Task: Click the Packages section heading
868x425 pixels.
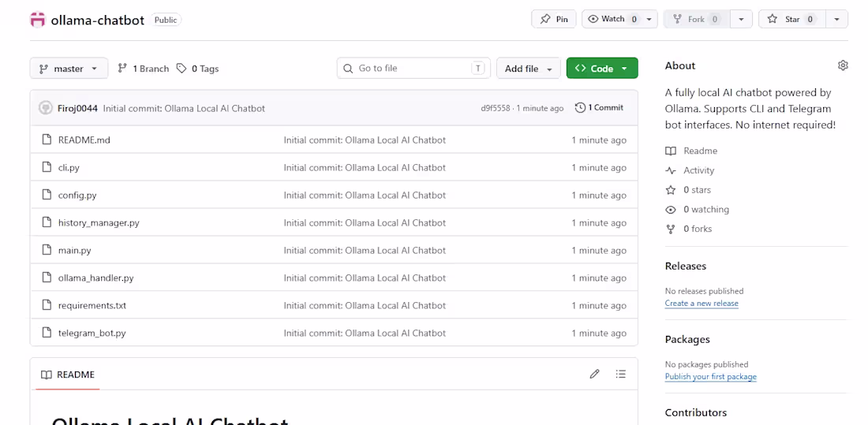Action: click(x=687, y=339)
